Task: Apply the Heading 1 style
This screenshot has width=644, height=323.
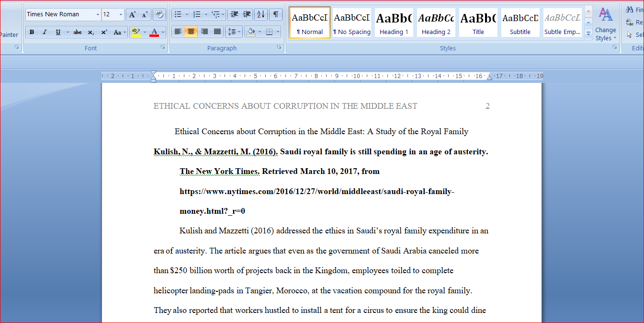Action: point(394,22)
